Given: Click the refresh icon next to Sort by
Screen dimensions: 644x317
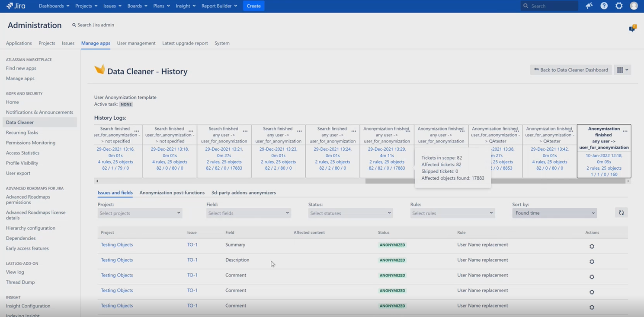Looking at the screenshot, I should pyautogui.click(x=621, y=212).
